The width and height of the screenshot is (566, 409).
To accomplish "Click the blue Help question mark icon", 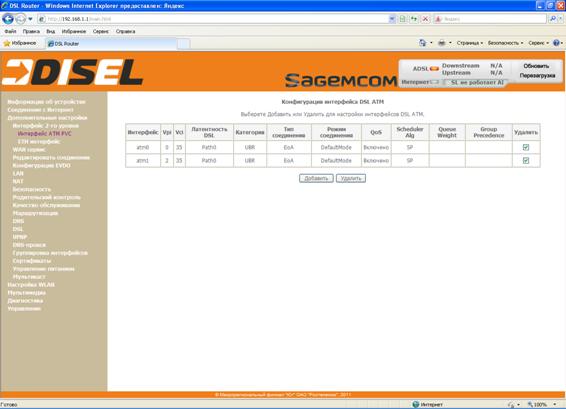I will tap(556, 43).
